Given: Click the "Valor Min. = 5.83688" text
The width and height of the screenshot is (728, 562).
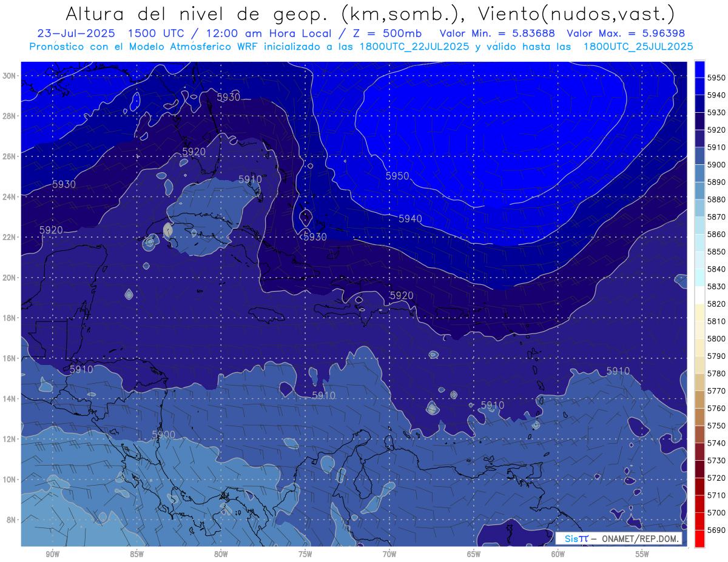Looking at the screenshot, I should coord(497,33).
